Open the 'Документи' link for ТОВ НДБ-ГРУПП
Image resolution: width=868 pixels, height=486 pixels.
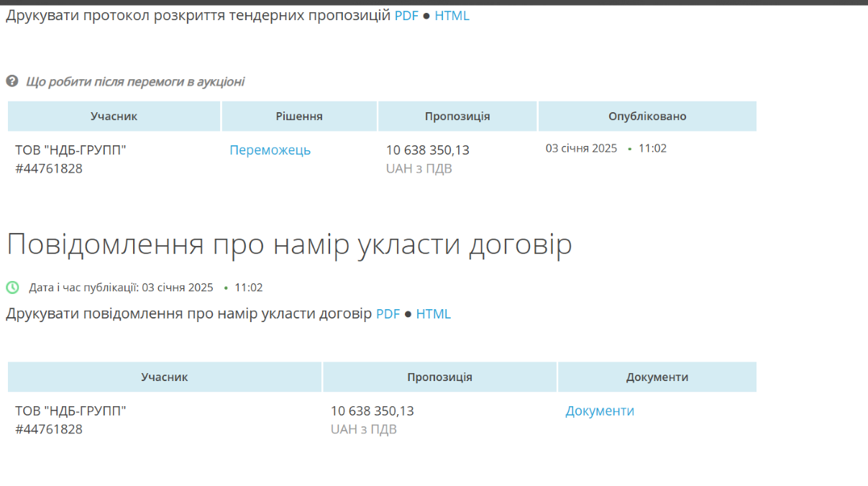(600, 411)
